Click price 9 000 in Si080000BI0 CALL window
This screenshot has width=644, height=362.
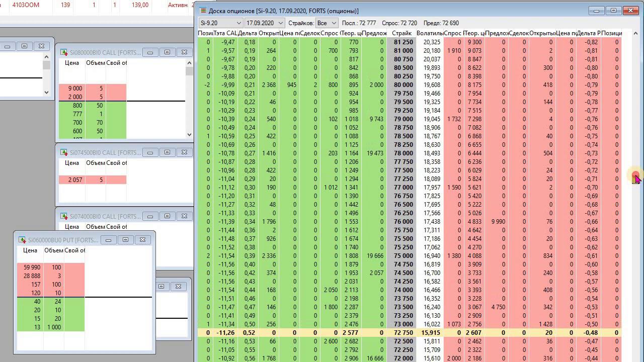click(x=75, y=88)
